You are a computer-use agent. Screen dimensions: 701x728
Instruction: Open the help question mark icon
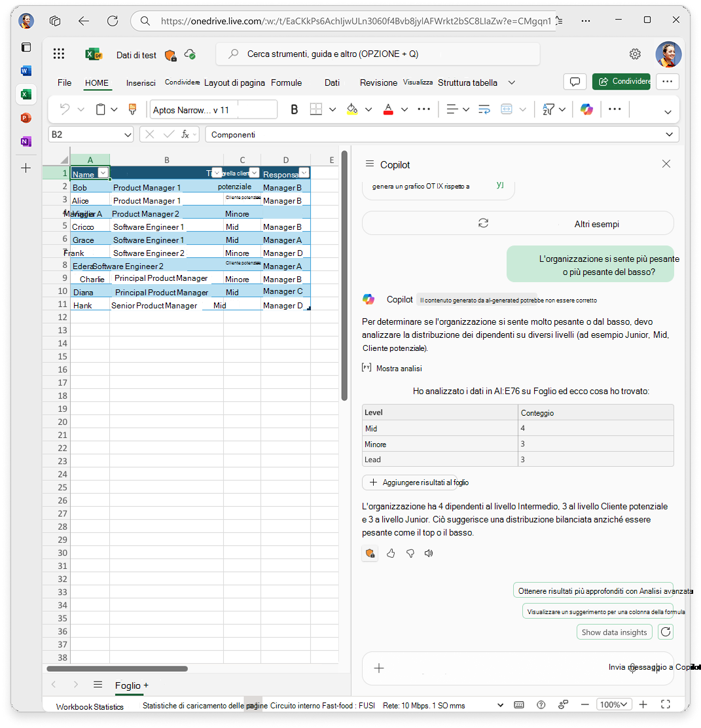(x=541, y=705)
